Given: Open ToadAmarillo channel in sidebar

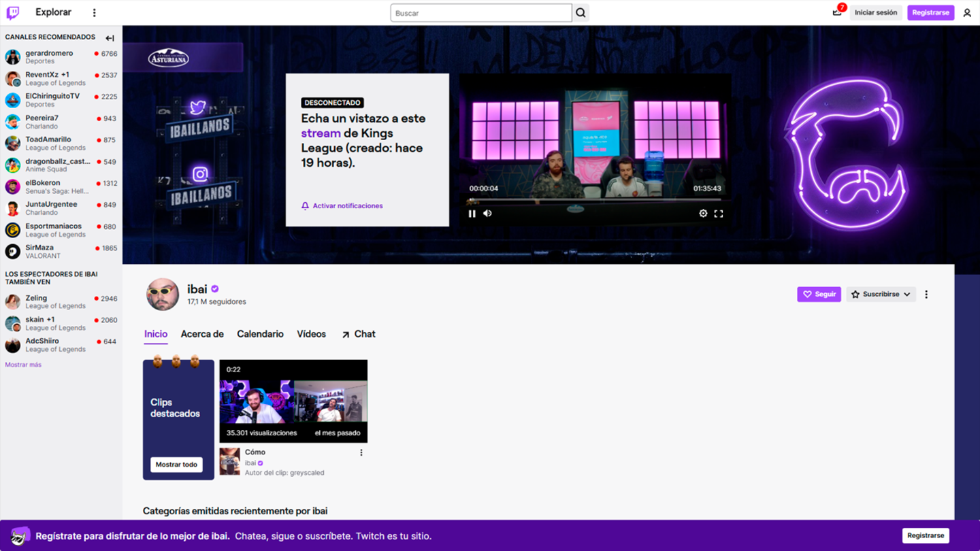Looking at the screenshot, I should coord(61,144).
